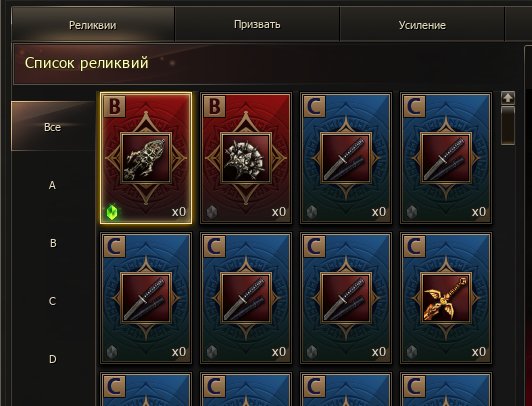Select the golden winged sword relic icon
The image size is (532, 406).
point(446,298)
